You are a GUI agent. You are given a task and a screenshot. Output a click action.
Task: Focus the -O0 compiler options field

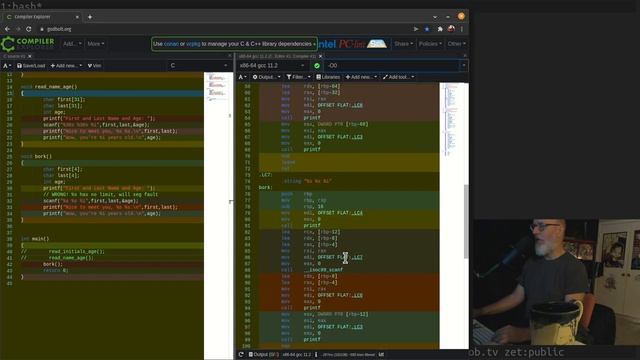[x=392, y=65]
